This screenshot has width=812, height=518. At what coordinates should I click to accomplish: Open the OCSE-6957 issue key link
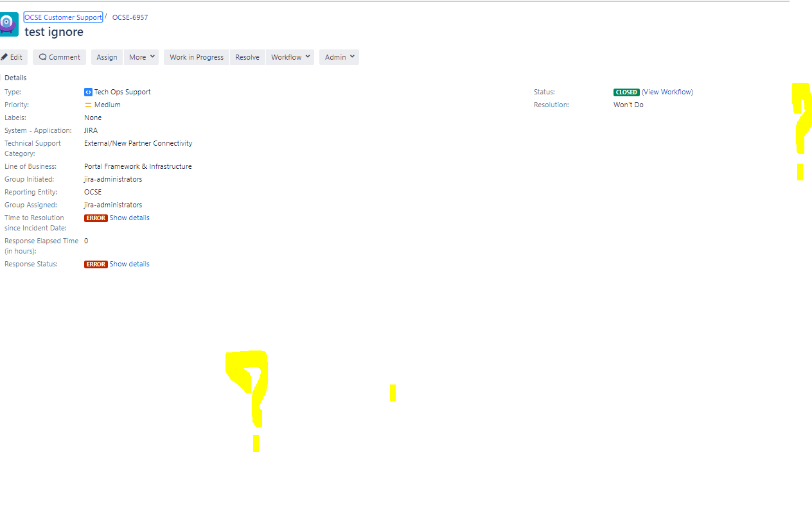(x=130, y=17)
